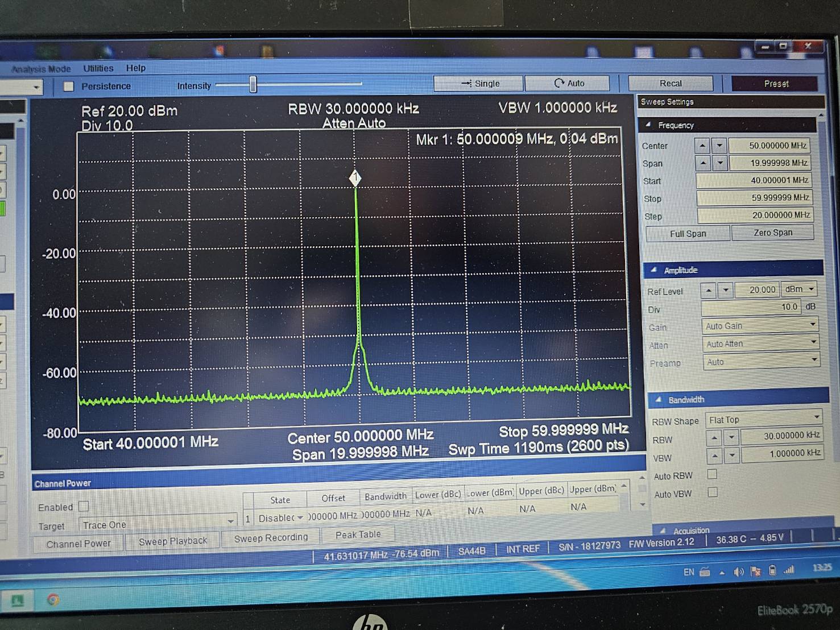Click the Center frequency input field
840x630 pixels.
coord(769,146)
